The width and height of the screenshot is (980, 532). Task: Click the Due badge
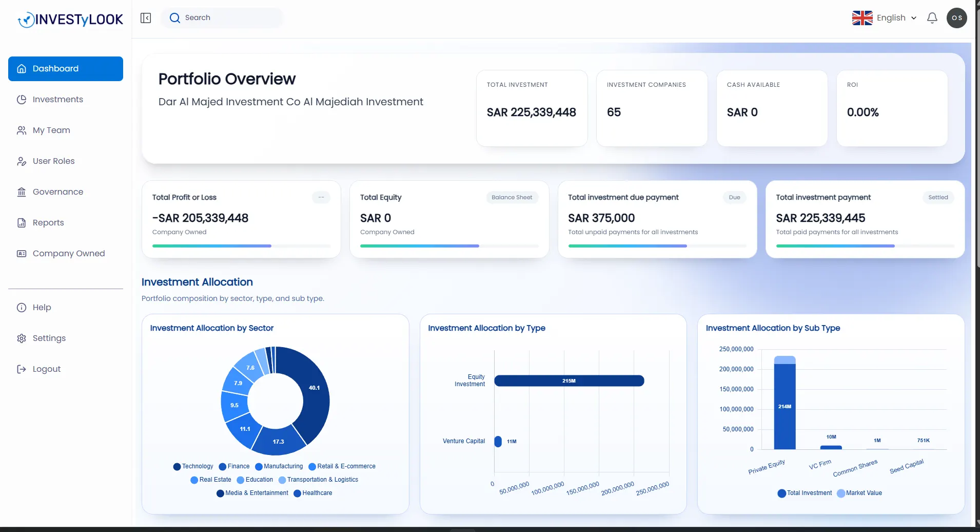(734, 197)
